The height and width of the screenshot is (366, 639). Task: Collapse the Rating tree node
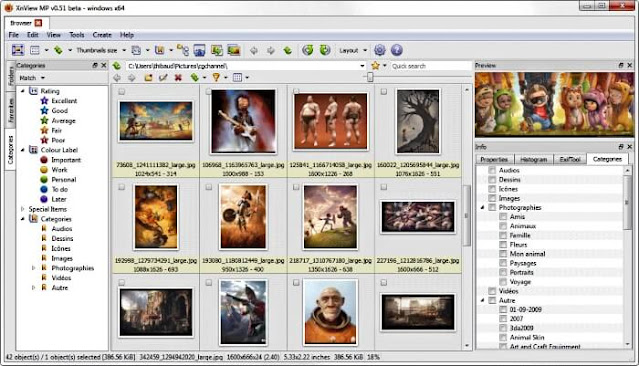tap(23, 91)
